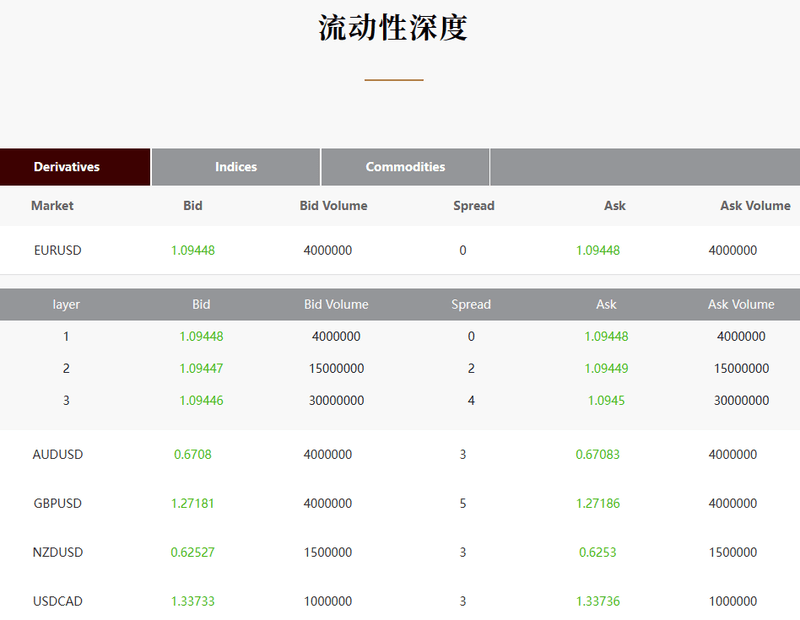This screenshot has height=620, width=800.
Task: Click the Spread column header
Action: tap(473, 206)
